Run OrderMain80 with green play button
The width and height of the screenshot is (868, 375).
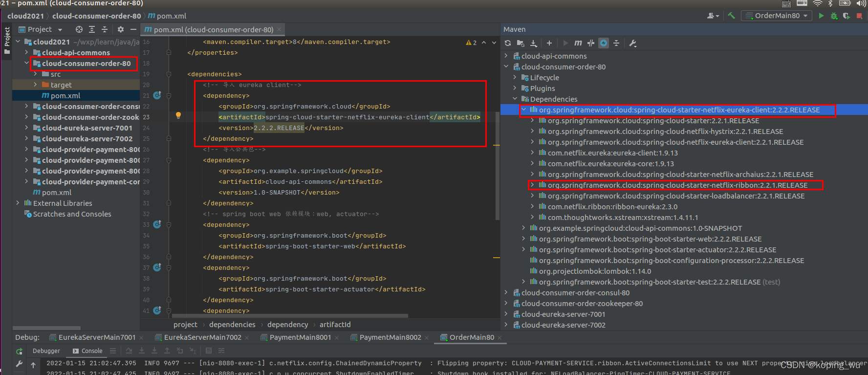(821, 16)
